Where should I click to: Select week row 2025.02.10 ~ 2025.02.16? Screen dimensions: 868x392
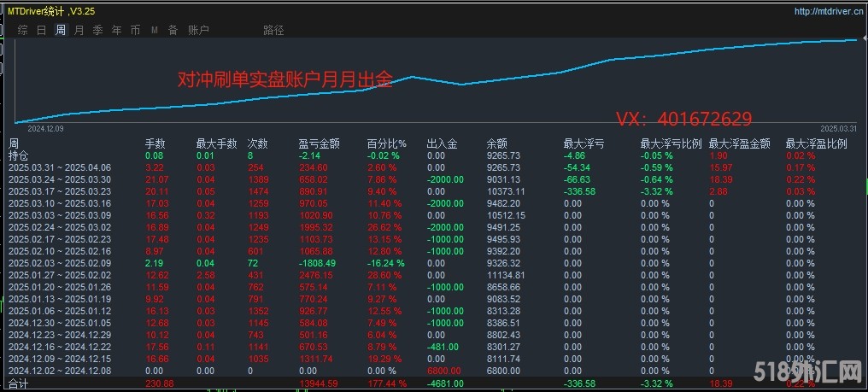(60, 251)
